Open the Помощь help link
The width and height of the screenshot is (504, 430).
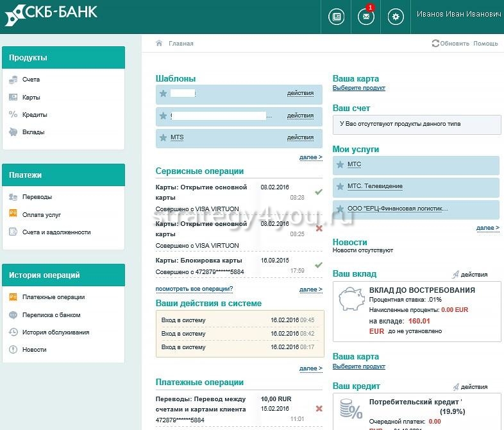click(485, 44)
